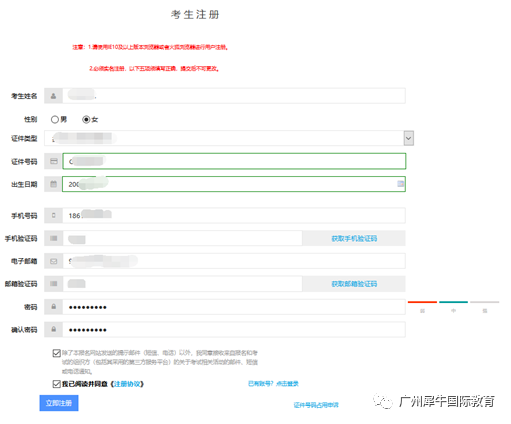Screen dimensions: 511x424
Task: Select the 女 gender radio button
Action: pyautogui.click(x=86, y=119)
